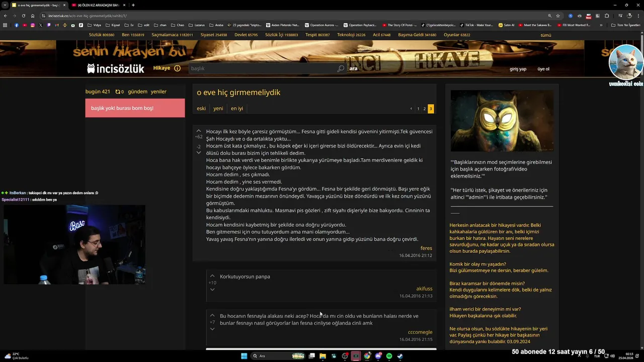Viewport: 644px width, 362px height.
Task: Downvote the 'Korkutuyorsun panpa' reply
Action: [x=212, y=290]
